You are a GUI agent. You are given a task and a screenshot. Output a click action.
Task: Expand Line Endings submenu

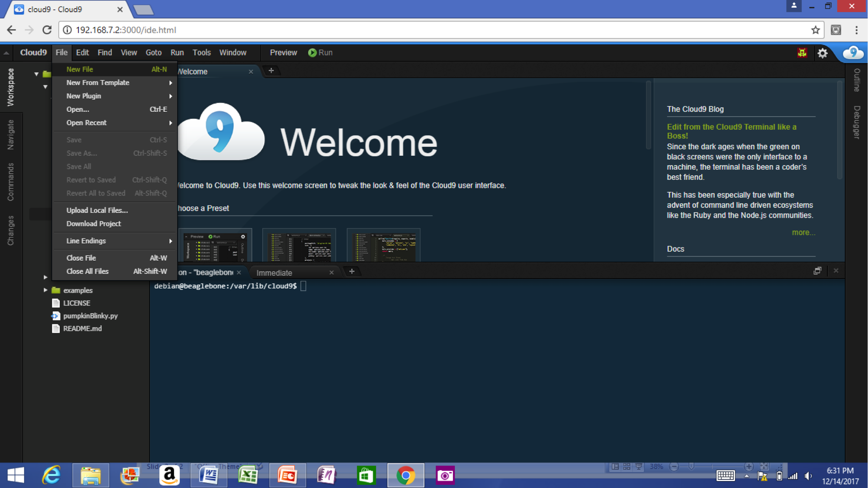[115, 241]
